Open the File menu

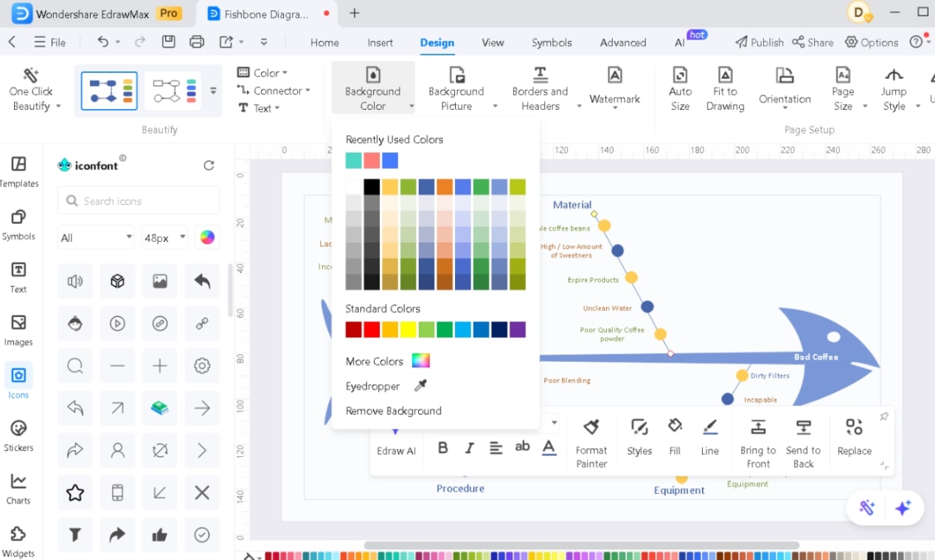[49, 43]
